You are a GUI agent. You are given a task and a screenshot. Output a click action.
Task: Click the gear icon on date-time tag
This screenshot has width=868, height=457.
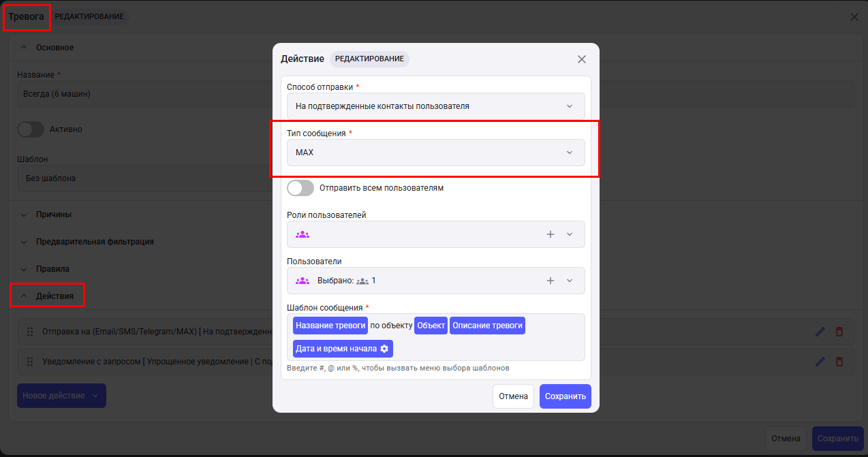(384, 349)
